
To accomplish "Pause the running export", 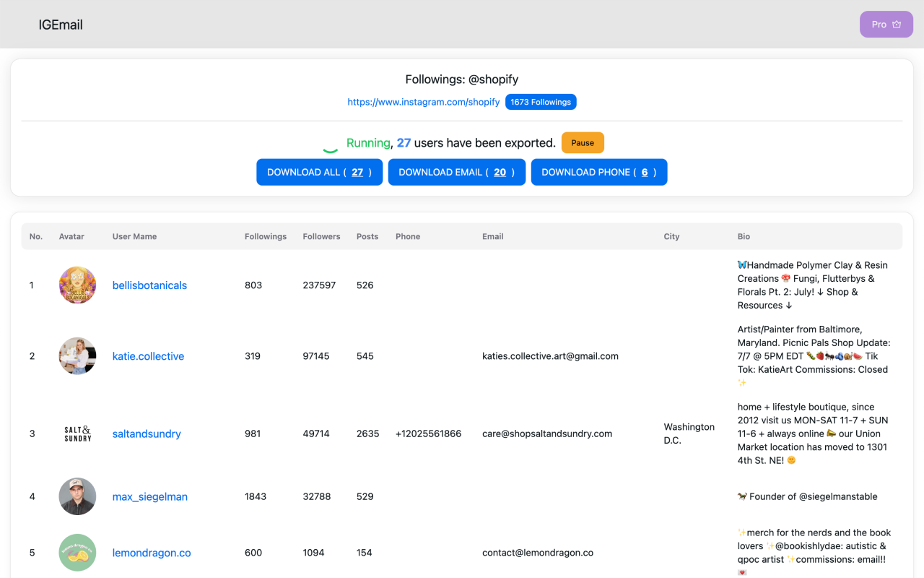I will (x=583, y=142).
